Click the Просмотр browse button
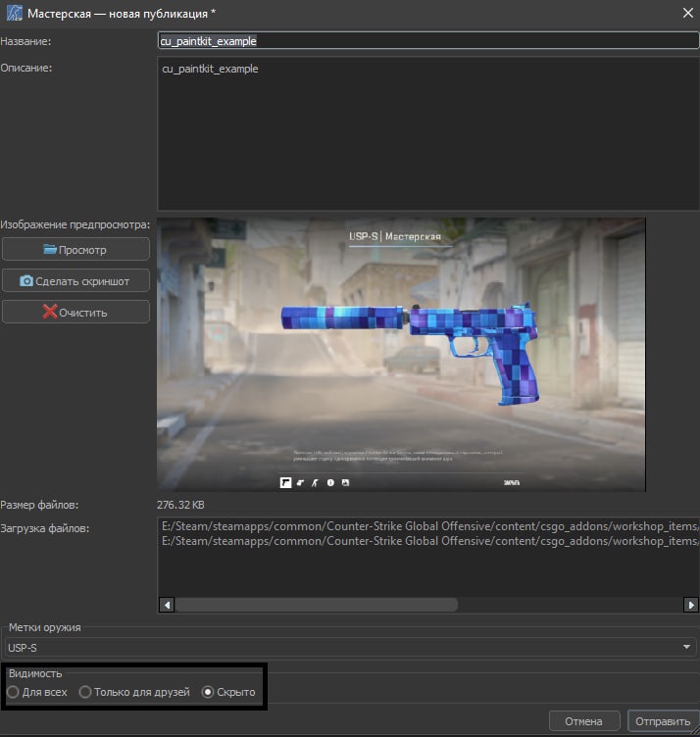 point(75,249)
